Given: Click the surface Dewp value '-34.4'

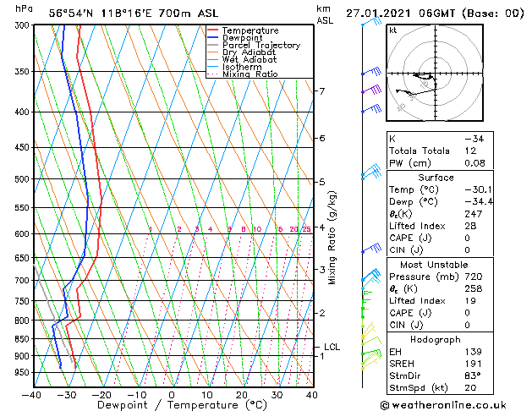Looking at the screenshot, I should pyautogui.click(x=479, y=202).
